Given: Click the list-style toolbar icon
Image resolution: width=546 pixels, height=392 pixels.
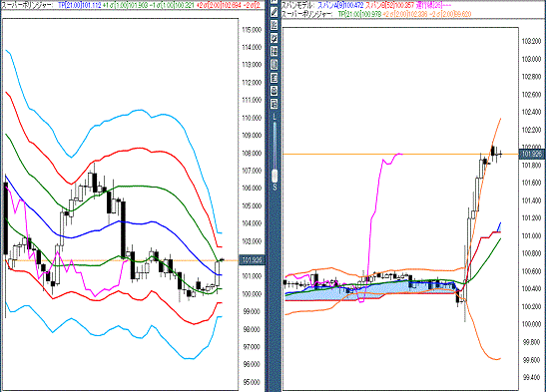Looking at the screenshot, I should click(274, 77).
